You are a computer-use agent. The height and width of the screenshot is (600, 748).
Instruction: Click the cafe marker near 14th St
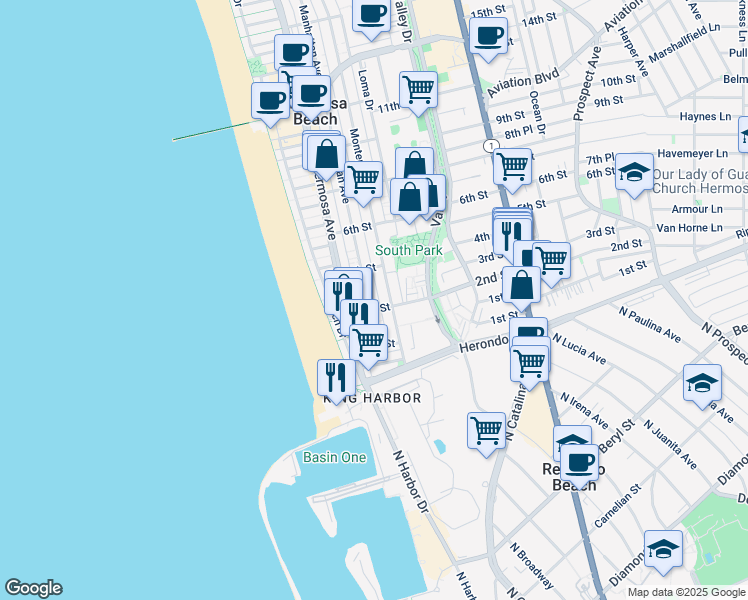[488, 39]
